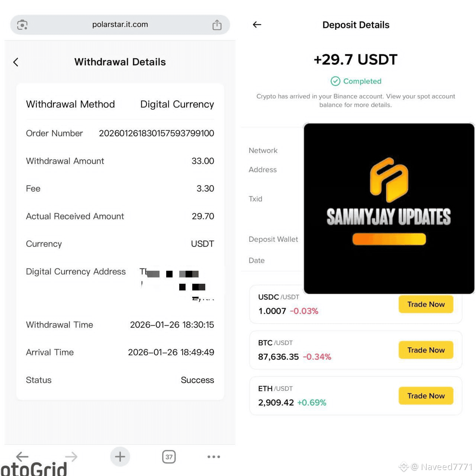Image resolution: width=476 pixels, height=476 pixels.
Task: Tap the orange bar under Sammyjay Updates
Action: pyautogui.click(x=389, y=239)
